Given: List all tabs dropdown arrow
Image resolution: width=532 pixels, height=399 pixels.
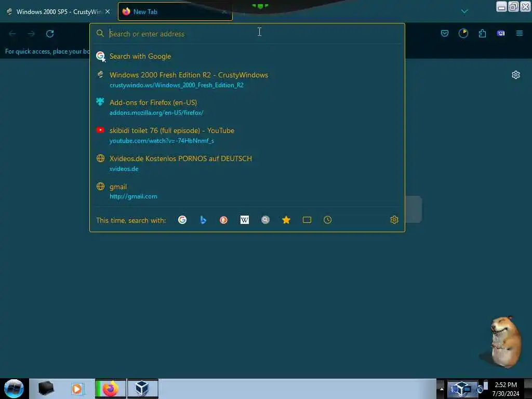Looking at the screenshot, I should [464, 11].
